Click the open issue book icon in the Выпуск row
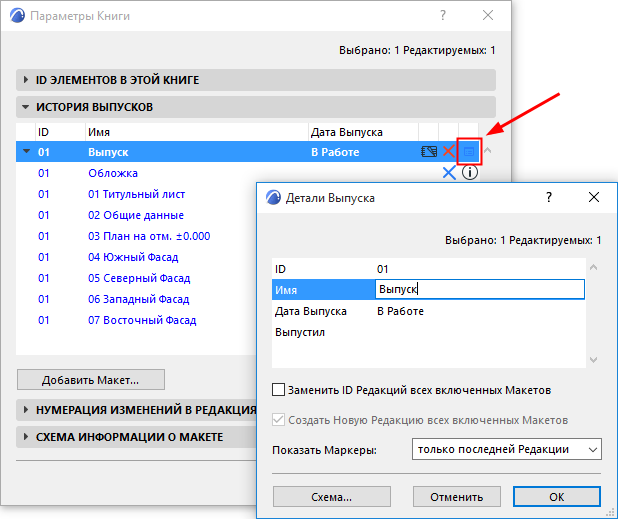Viewport: 618px width, 519px height. coord(429,151)
